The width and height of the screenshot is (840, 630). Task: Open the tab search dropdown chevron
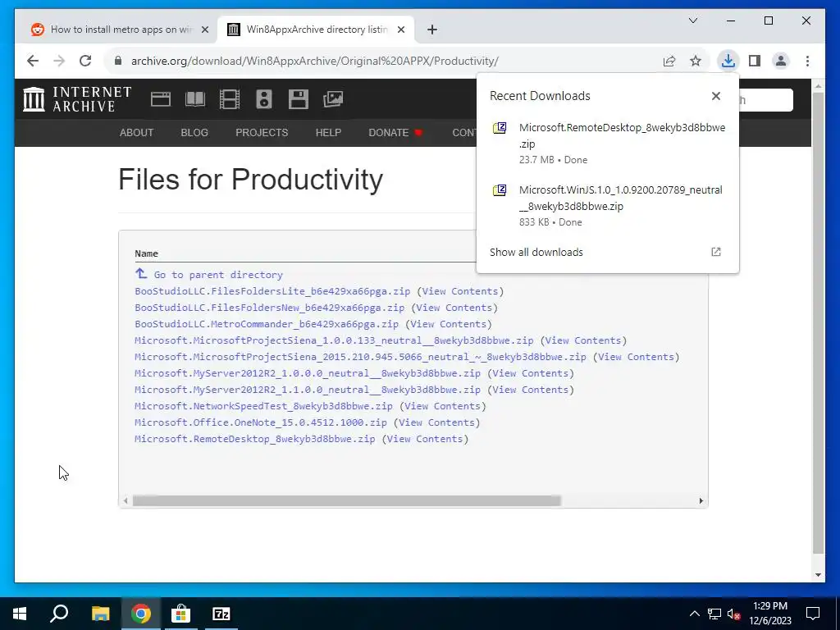[x=692, y=21]
